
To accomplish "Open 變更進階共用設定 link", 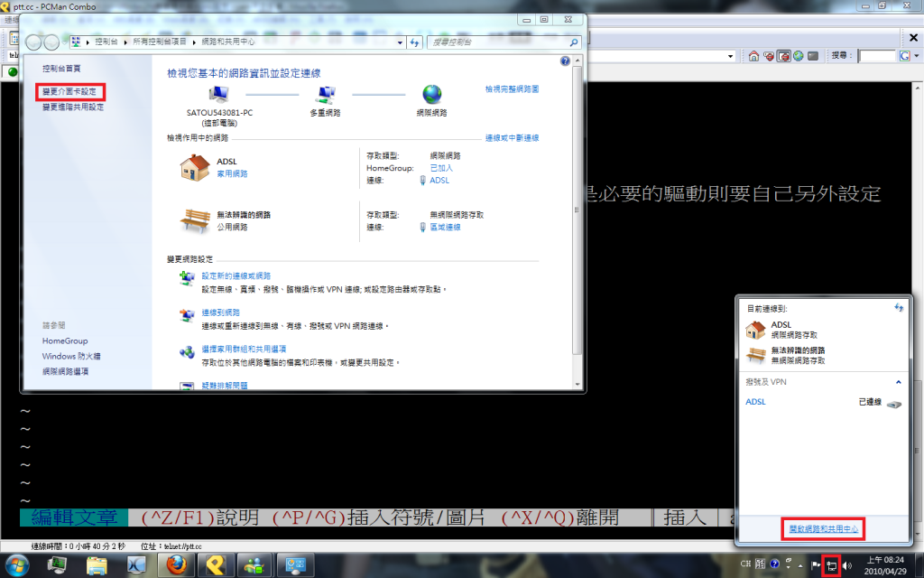I will click(73, 107).
